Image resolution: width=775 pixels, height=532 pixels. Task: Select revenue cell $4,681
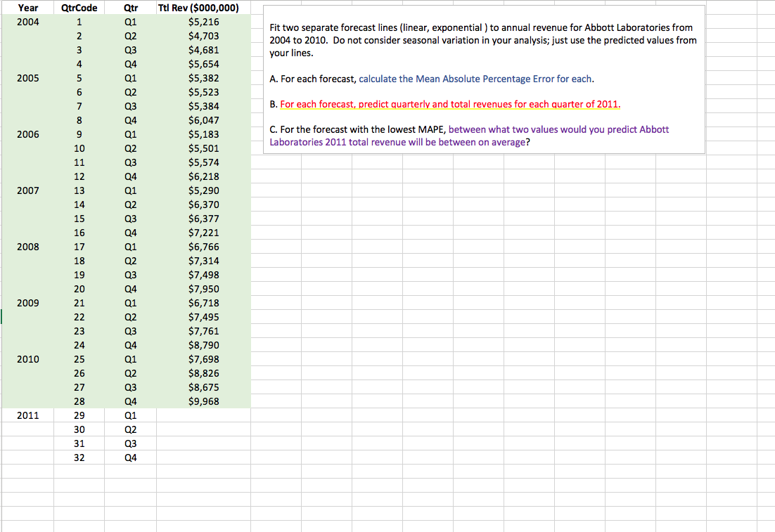coord(203,50)
